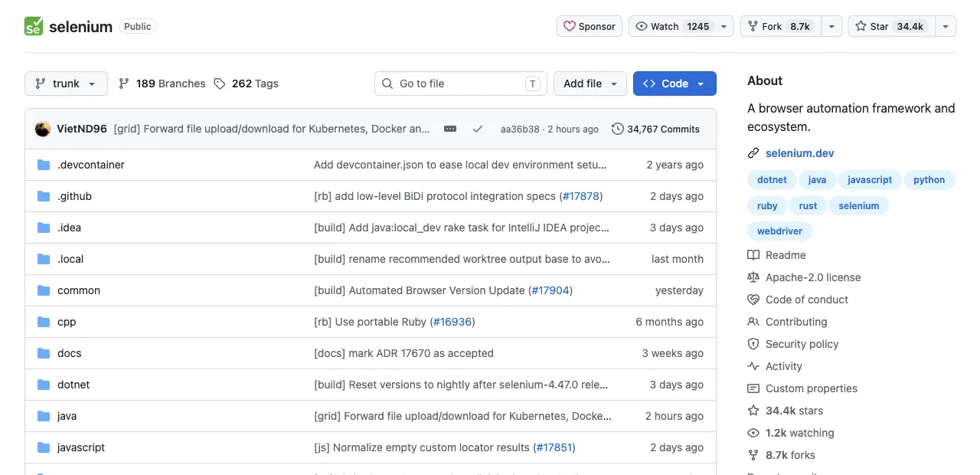
Task: Click the Go to file search field
Action: (461, 84)
